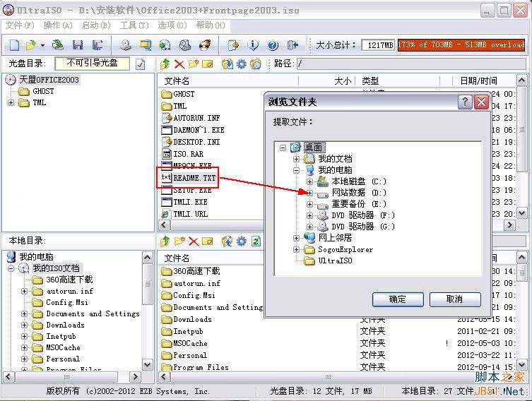Click the Burn CD image flame icon
Screen dimensions: 532x401
205,45
